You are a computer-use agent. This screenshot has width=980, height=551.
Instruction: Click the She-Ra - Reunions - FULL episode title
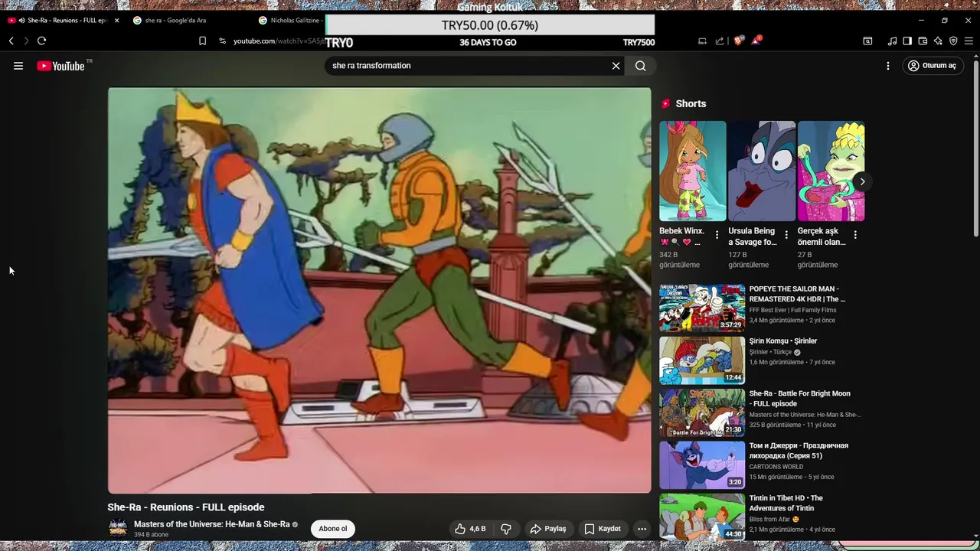click(x=186, y=507)
